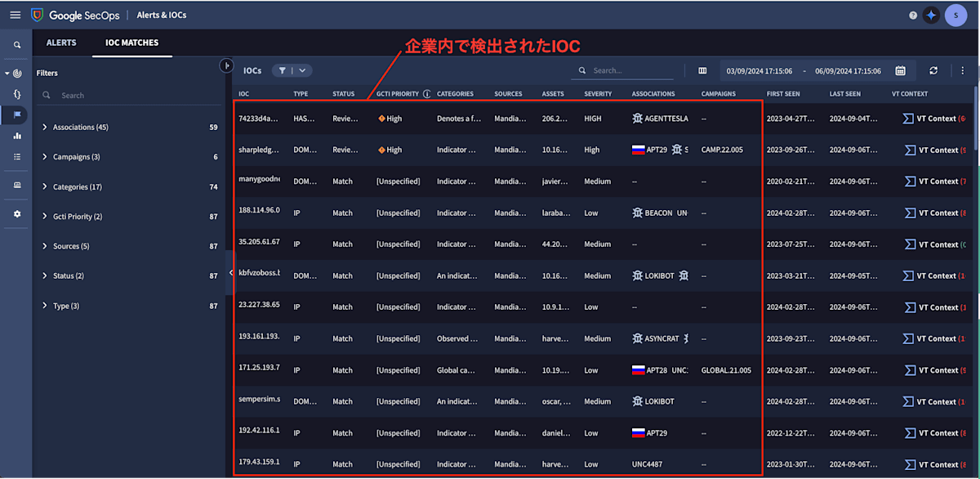Edit the end date 06/09/2024 17:15:06
The image size is (980, 479).
coord(848,71)
